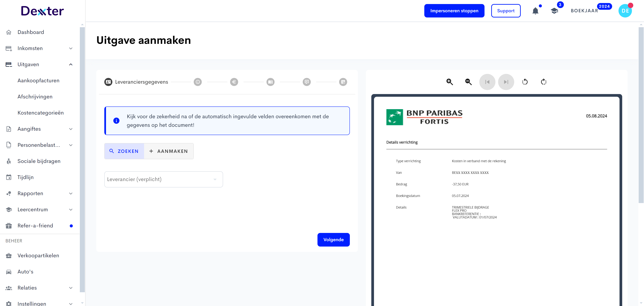Jump to the euro amount step icon
The width and height of the screenshot is (644, 306).
(234, 82)
